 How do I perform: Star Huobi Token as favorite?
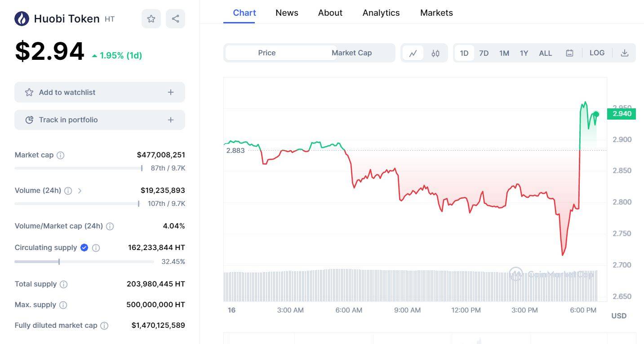tap(151, 19)
